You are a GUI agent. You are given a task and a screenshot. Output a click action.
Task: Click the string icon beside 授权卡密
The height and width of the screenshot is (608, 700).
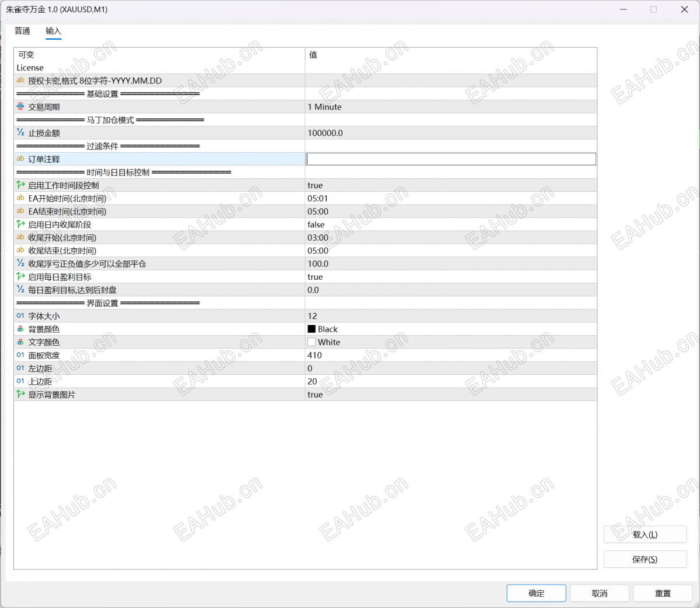click(20, 80)
